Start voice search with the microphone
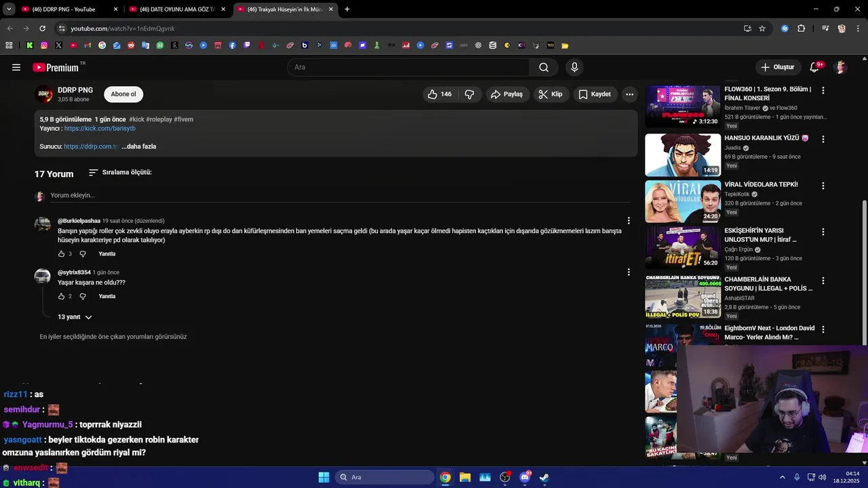The image size is (868, 488). [574, 67]
